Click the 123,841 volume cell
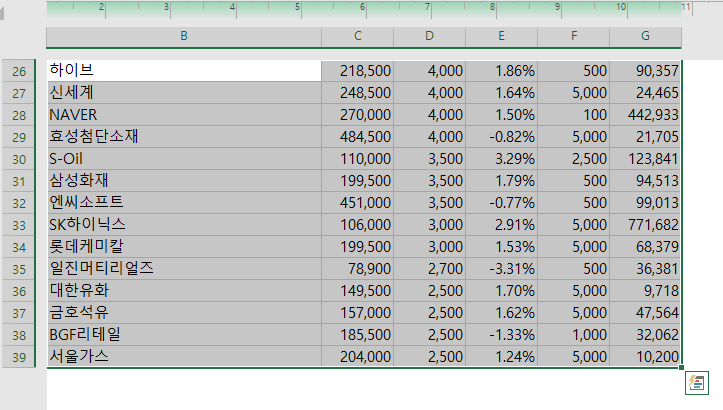The image size is (723, 410). click(645, 159)
